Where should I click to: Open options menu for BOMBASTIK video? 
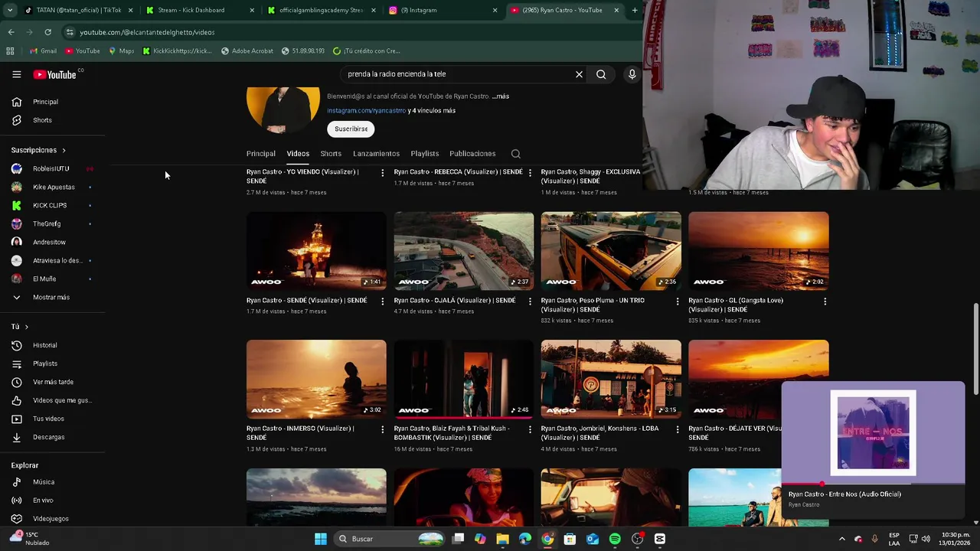[x=530, y=430]
